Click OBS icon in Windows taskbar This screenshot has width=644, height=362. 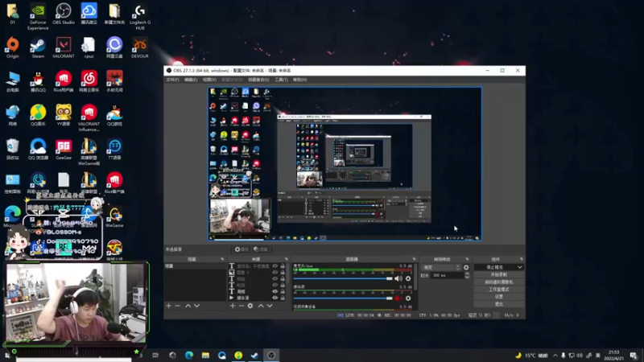(271, 355)
